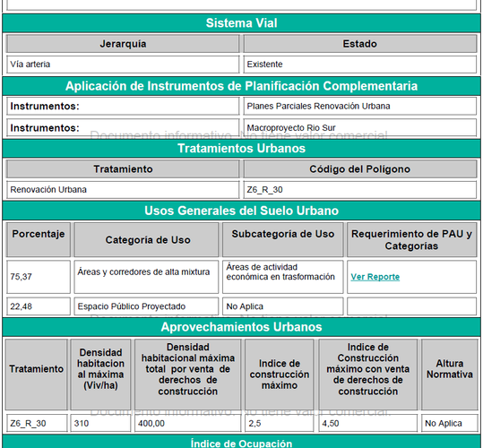Open the Ver Reporte link

click(375, 277)
